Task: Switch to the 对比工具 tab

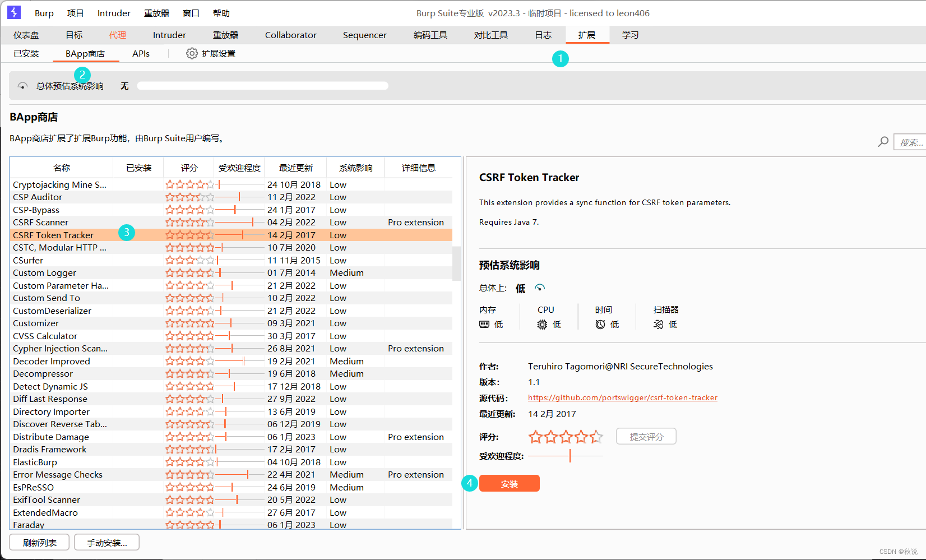Action: [491, 35]
